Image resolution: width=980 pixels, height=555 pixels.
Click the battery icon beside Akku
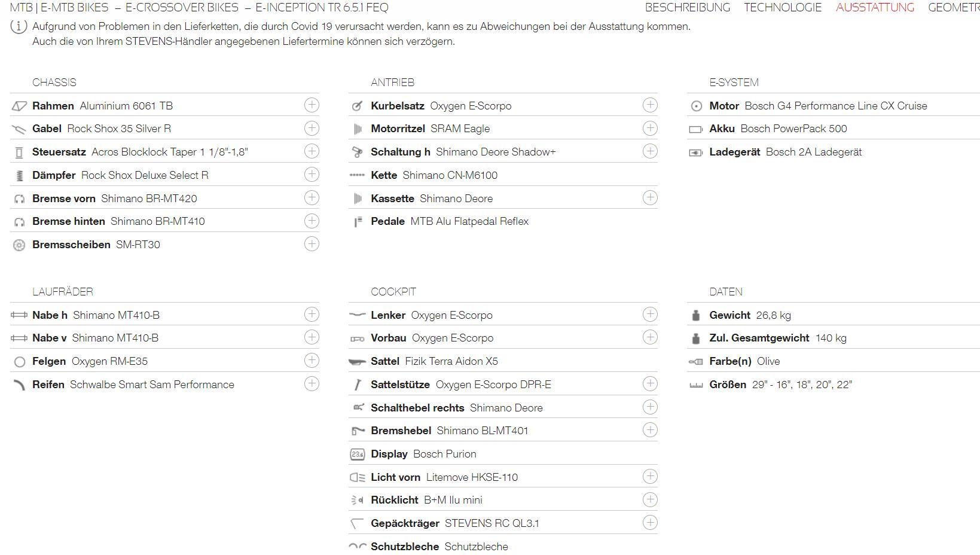pyautogui.click(x=696, y=129)
